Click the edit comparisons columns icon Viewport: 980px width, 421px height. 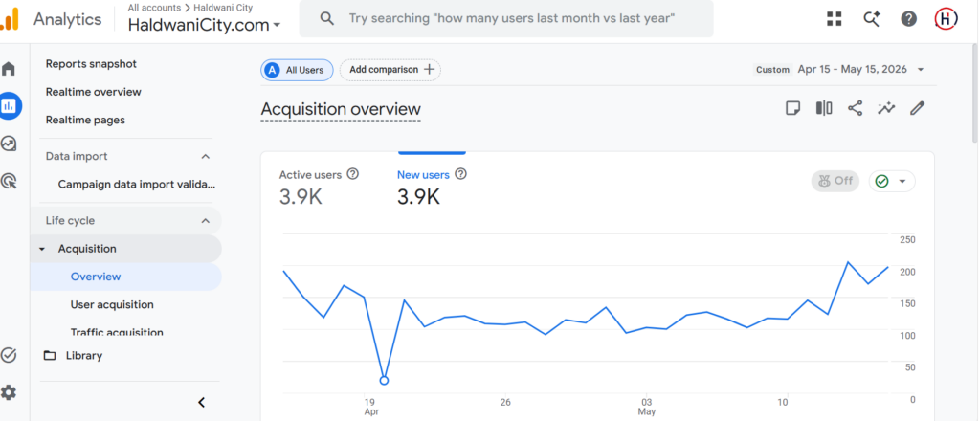click(x=824, y=109)
